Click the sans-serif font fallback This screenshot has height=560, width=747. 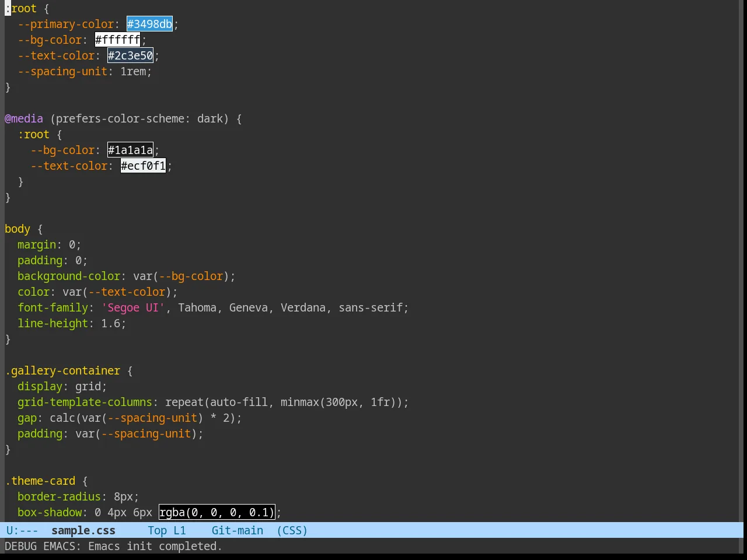371,307
